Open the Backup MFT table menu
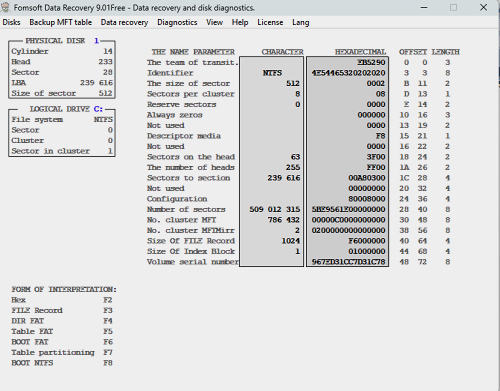This screenshot has width=500, height=391. coord(61,22)
